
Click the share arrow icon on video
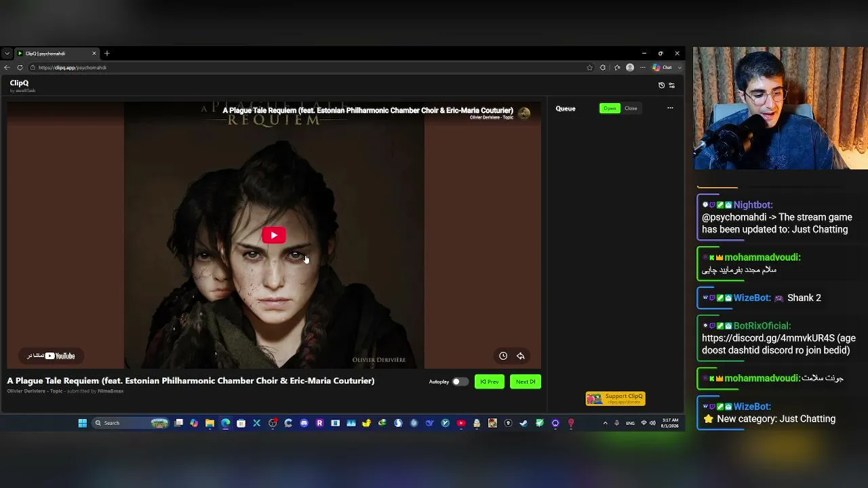(x=521, y=356)
